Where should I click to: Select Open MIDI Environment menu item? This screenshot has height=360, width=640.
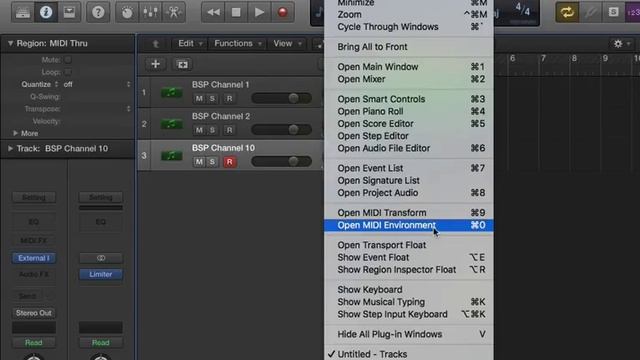[x=409, y=225]
